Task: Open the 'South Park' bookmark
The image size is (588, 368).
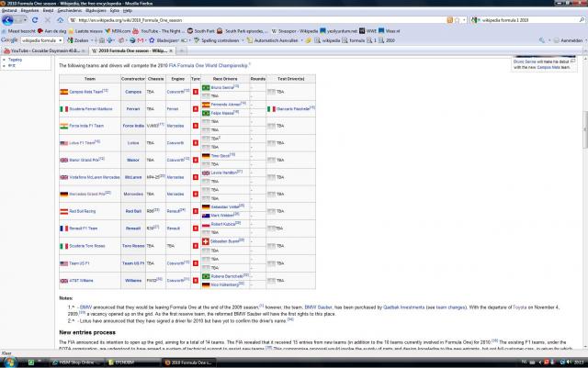Action: 201,31
